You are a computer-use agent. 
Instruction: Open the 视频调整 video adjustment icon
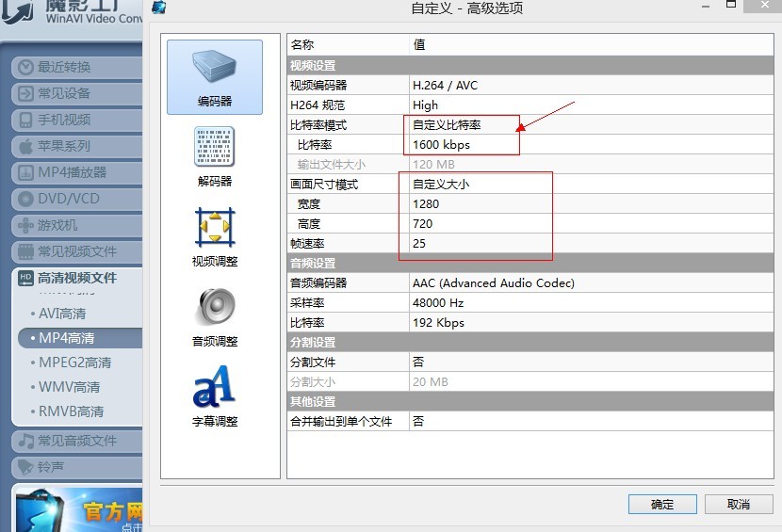[x=215, y=236]
